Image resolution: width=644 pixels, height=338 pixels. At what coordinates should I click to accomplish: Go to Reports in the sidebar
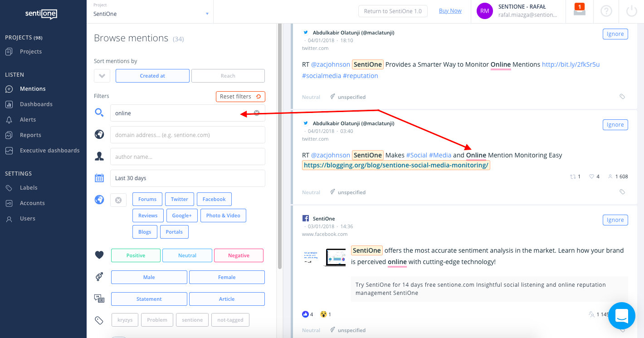pos(30,135)
